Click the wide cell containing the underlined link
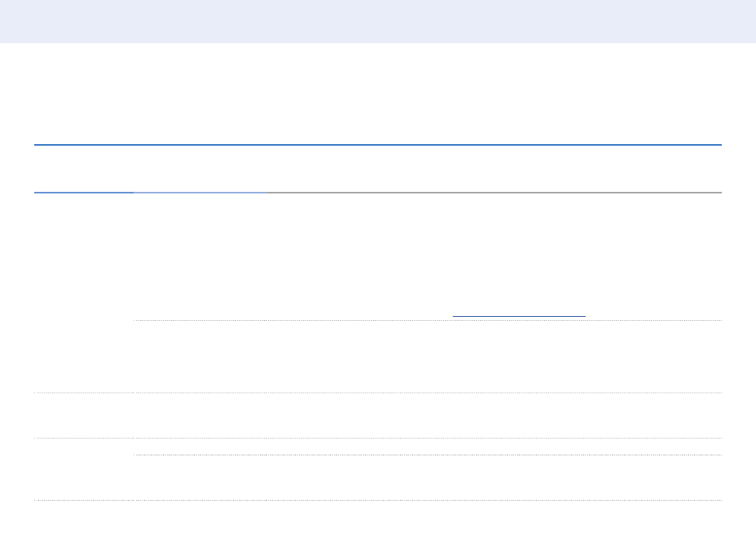Screen dimensions: 756x535 (493, 256)
